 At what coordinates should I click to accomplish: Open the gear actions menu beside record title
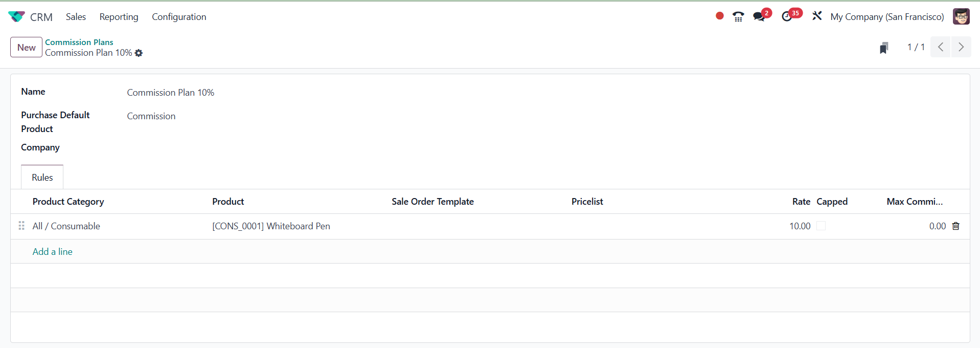(x=139, y=53)
